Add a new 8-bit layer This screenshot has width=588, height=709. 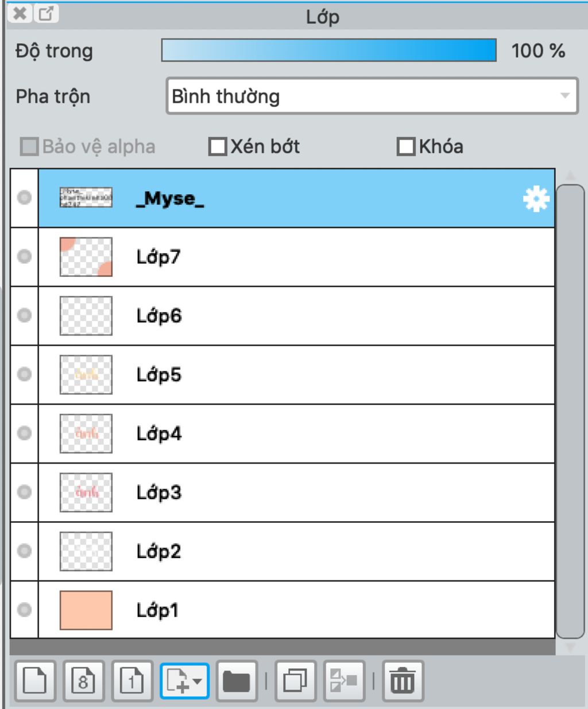pos(83,681)
